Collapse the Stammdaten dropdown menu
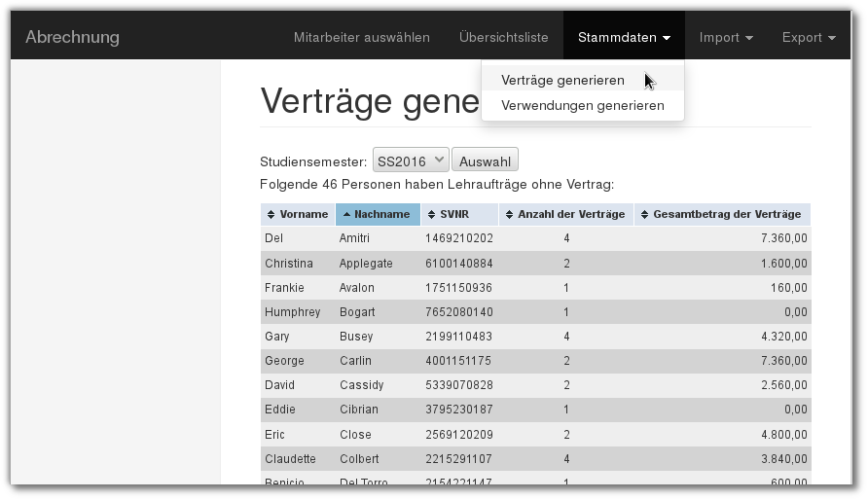 [x=623, y=38]
